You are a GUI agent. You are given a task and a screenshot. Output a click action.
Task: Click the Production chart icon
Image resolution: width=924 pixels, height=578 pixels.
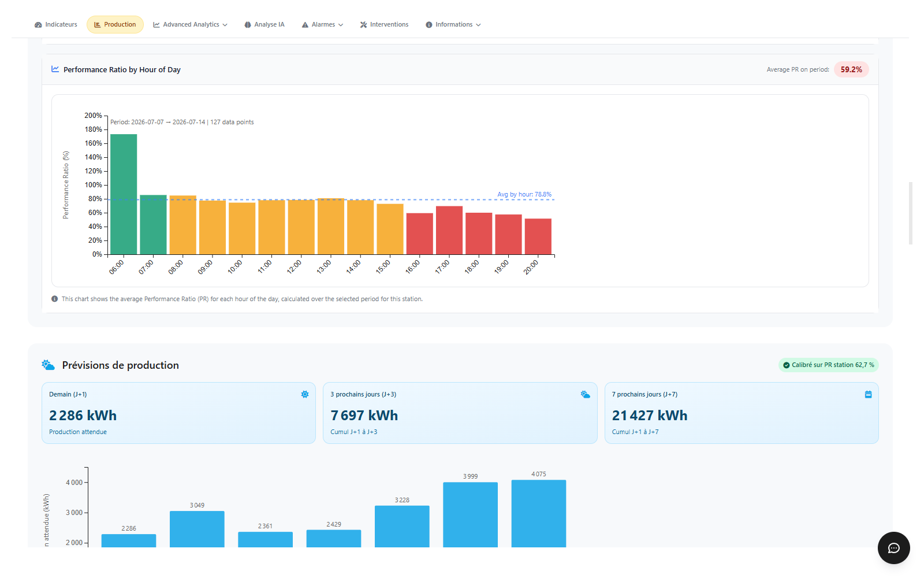98,25
